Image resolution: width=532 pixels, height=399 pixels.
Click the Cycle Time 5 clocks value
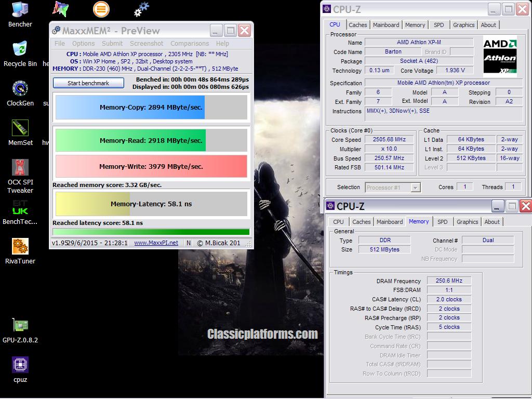tap(449, 327)
